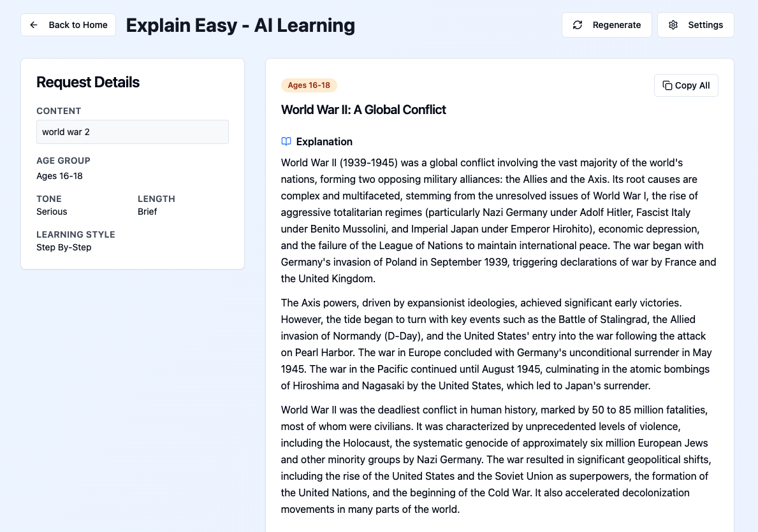Select the Ages 16-18 badge
Image resolution: width=758 pixels, height=532 pixels.
coord(309,85)
